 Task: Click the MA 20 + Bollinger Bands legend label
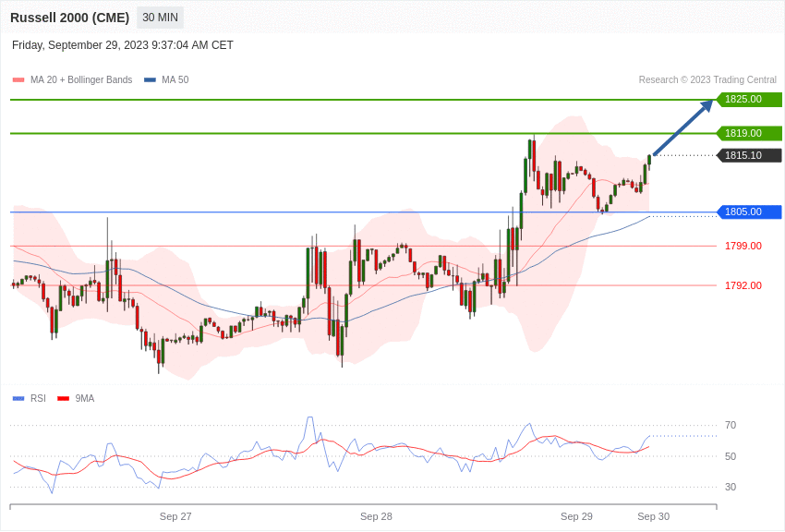click(81, 79)
